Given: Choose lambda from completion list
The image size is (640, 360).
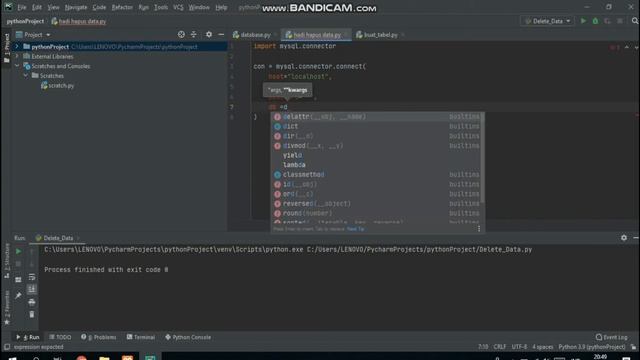Looking at the screenshot, I should tap(377, 165).
